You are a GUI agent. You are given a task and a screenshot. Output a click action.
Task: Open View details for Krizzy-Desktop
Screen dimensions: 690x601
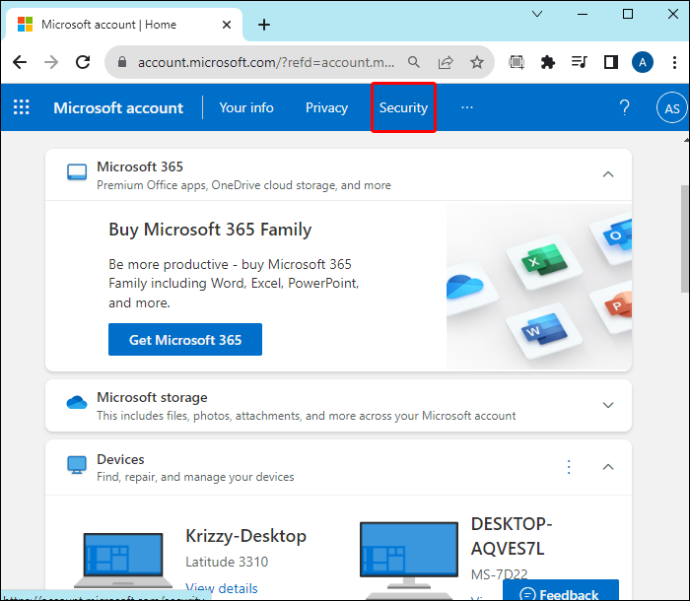tap(221, 587)
